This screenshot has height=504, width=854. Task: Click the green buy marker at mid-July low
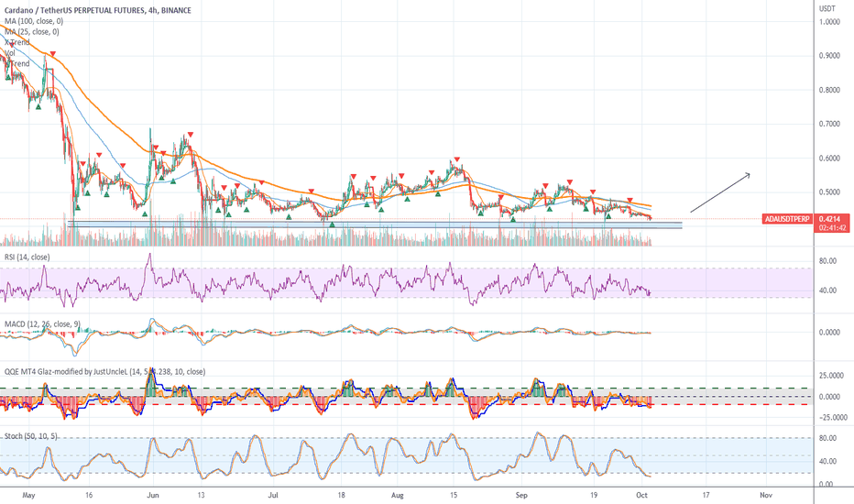(x=332, y=224)
